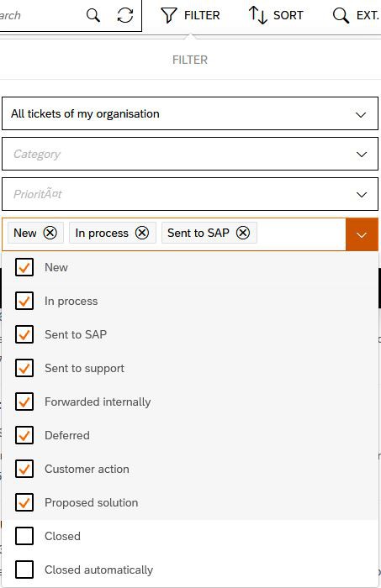Screen dimensions: 381x588
Task: Remove the New status token
Action: [x=50, y=233]
